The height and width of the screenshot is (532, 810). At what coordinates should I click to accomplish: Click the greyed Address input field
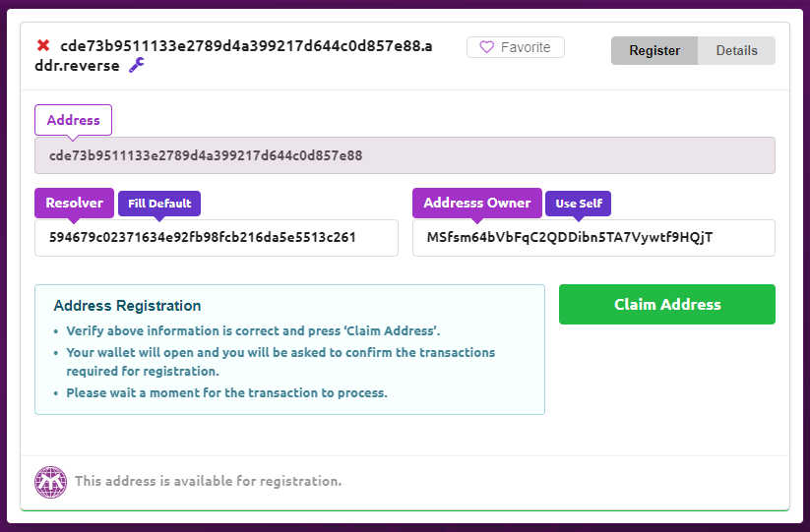[x=405, y=155]
